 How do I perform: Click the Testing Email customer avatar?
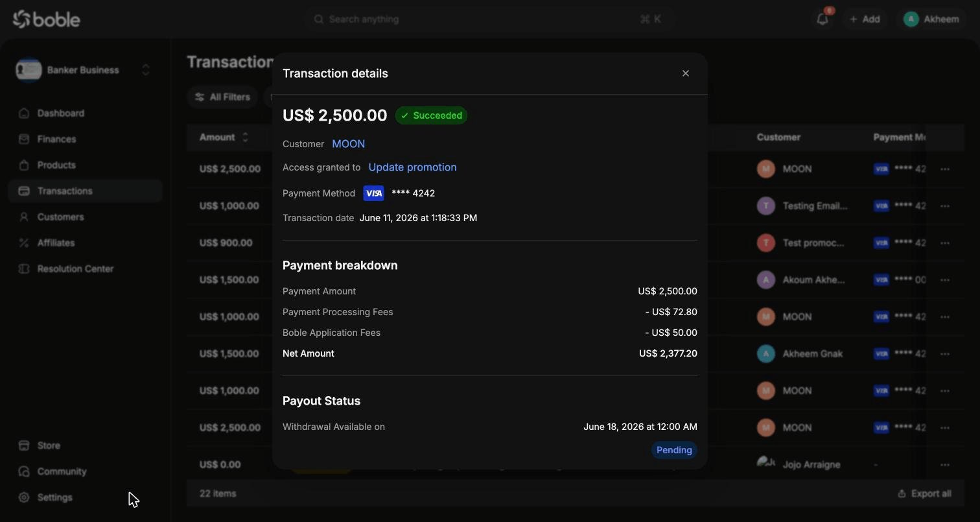tap(766, 206)
